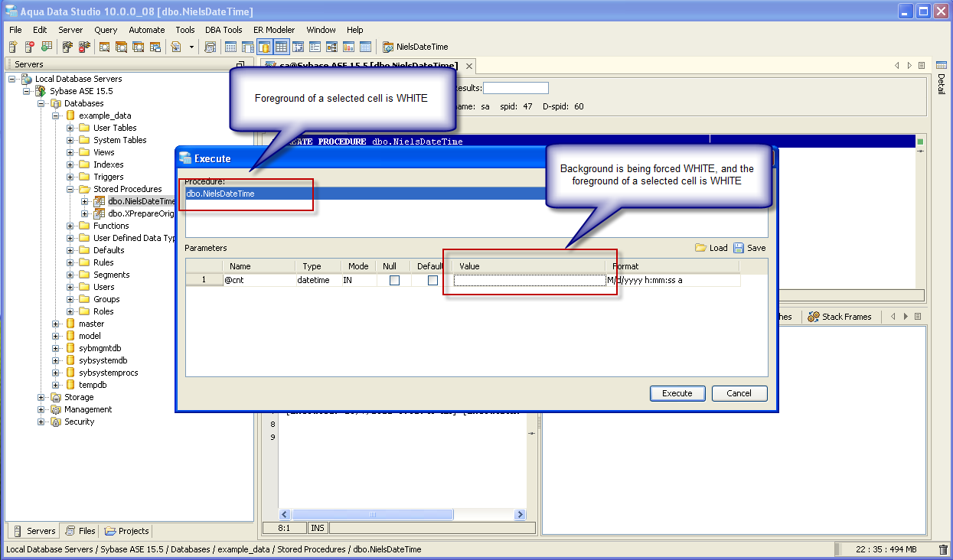This screenshot has width=953, height=560.
Task: Click the calculator-style toolbar icon
Action: (211, 47)
